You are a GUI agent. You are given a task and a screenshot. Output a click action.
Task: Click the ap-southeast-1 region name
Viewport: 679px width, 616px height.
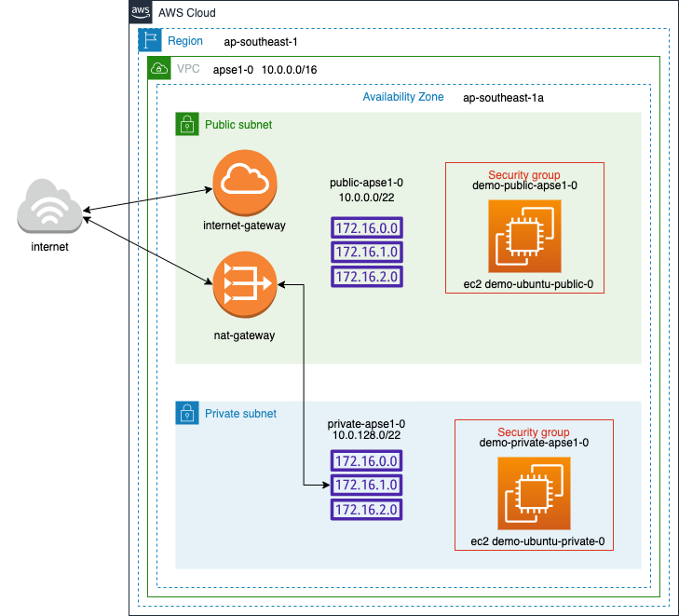261,42
